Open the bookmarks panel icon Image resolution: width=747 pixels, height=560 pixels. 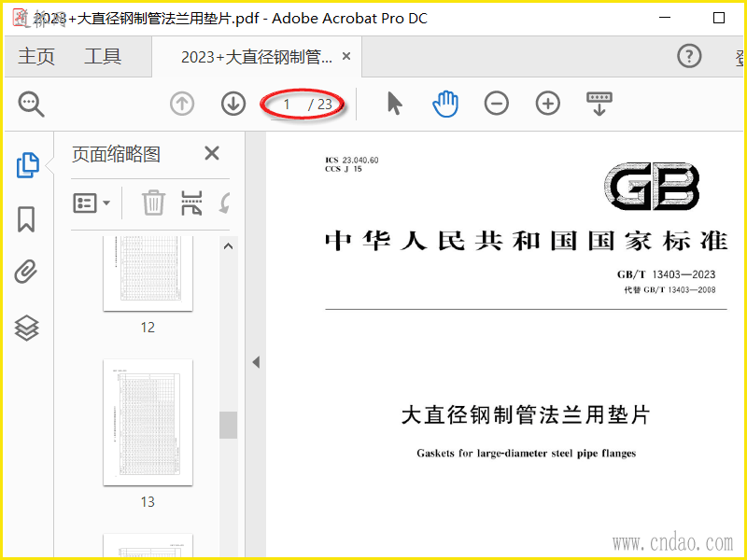tap(26, 219)
